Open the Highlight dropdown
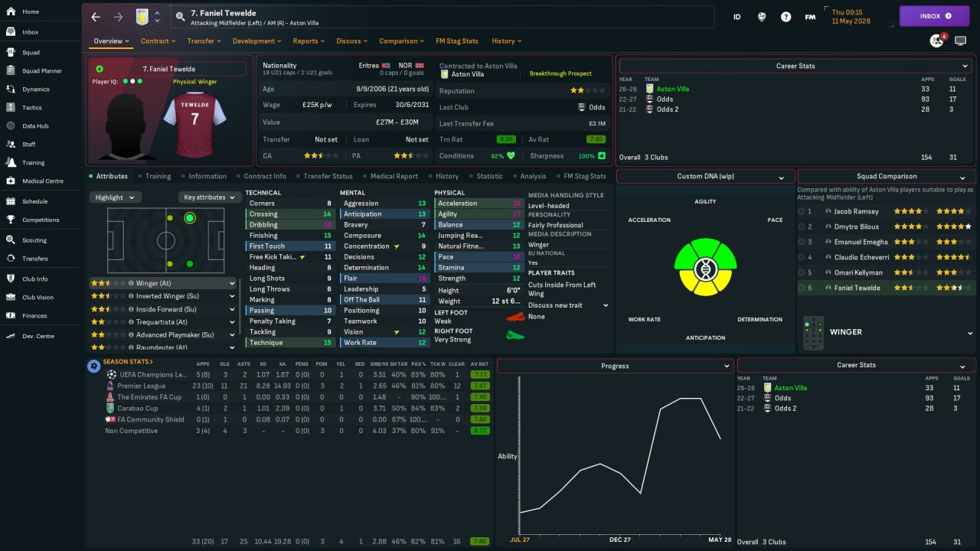Image resolution: width=980 pixels, height=551 pixels. tap(115, 197)
